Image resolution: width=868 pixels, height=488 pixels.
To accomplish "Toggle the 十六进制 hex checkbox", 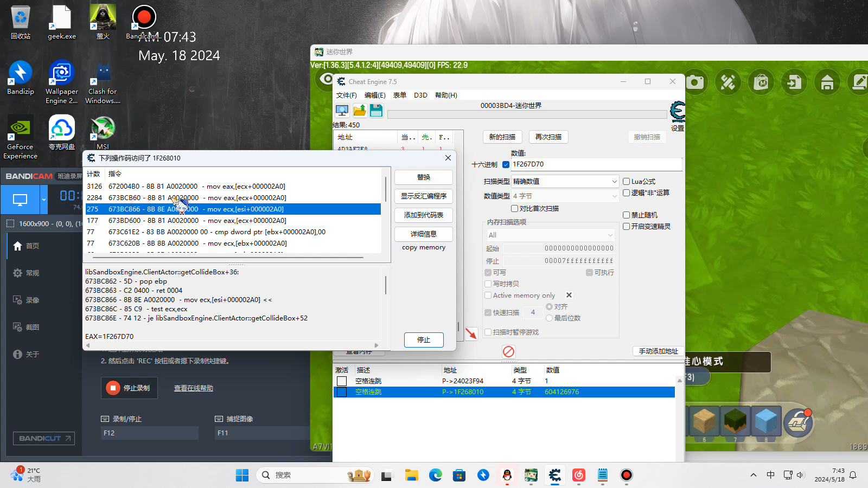I will click(506, 164).
